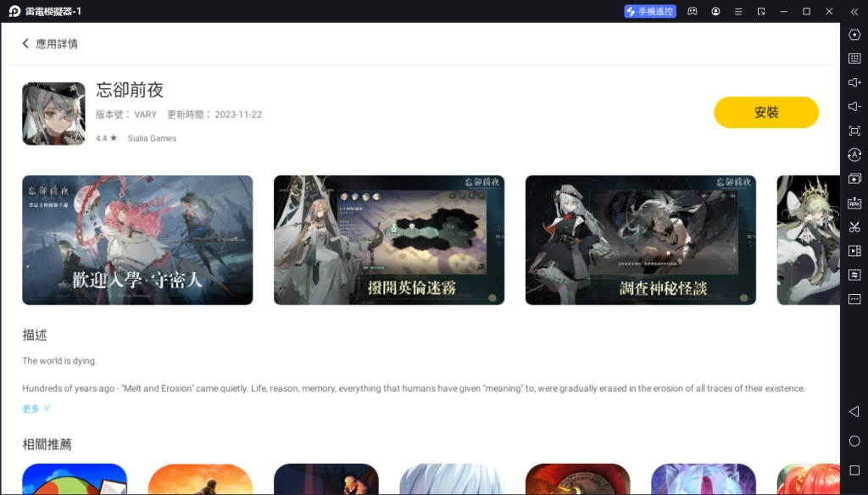
Task: Click the 4.4 star rating
Action: (x=106, y=138)
